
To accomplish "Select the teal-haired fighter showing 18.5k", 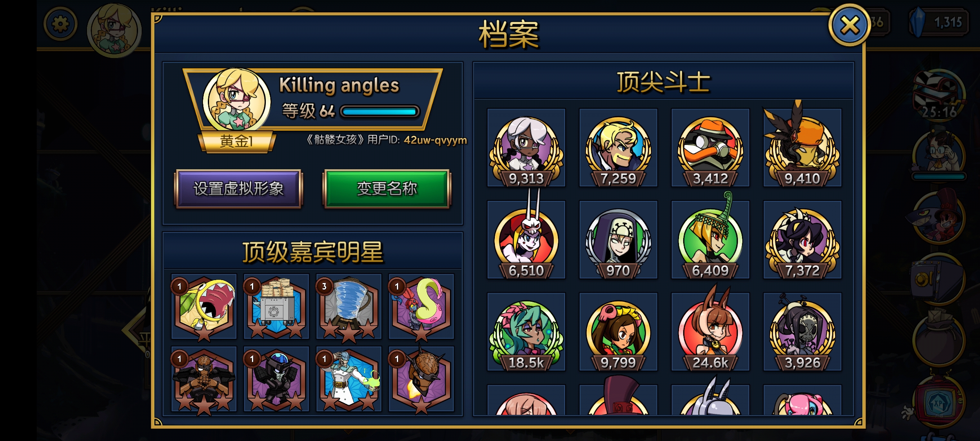I will (526, 332).
